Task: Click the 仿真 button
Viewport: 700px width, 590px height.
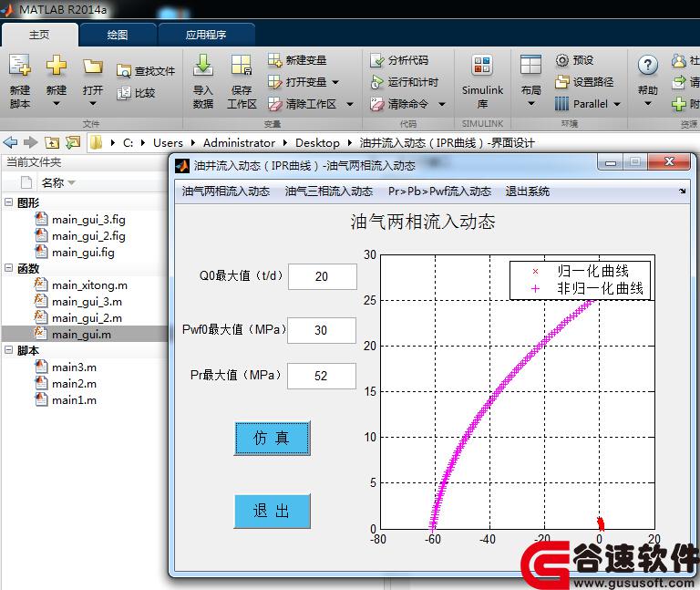Action: [x=272, y=438]
